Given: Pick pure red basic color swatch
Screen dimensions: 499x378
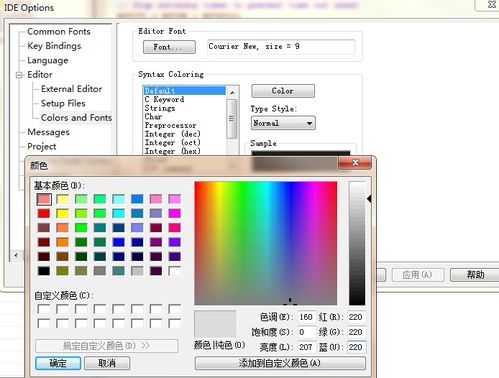Looking at the screenshot, I should (44, 213).
